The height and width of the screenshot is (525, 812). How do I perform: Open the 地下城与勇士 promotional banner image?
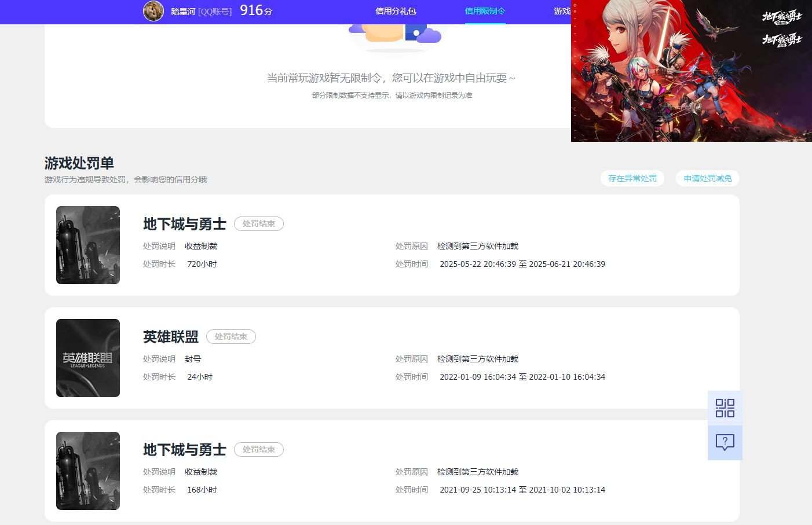(x=692, y=71)
